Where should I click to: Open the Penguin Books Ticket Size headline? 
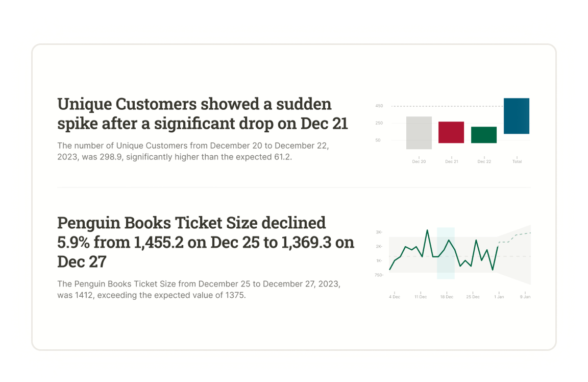206,242
